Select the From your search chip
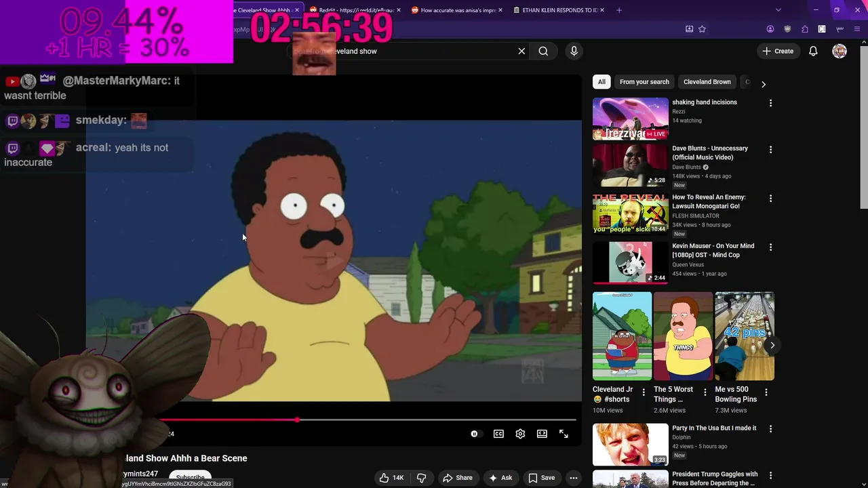The height and width of the screenshot is (488, 868). click(644, 82)
